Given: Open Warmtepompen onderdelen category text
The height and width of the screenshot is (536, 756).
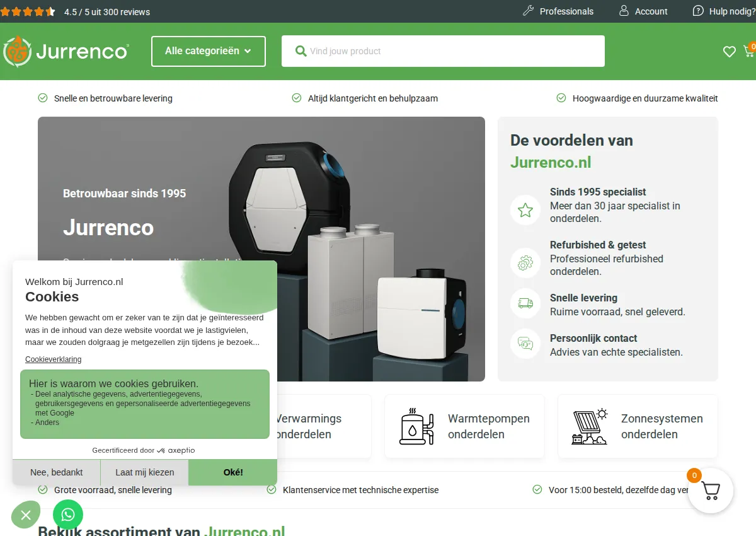Looking at the screenshot, I should pos(489,426).
